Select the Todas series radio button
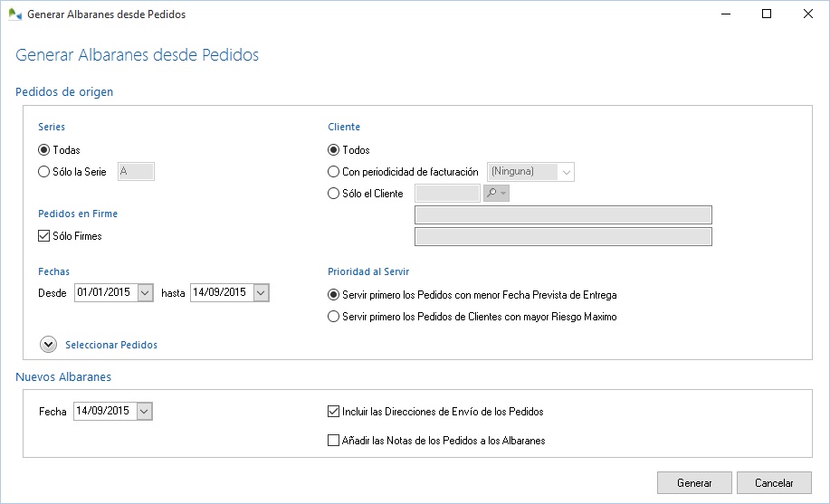The height and width of the screenshot is (504, 830). pyautogui.click(x=44, y=150)
